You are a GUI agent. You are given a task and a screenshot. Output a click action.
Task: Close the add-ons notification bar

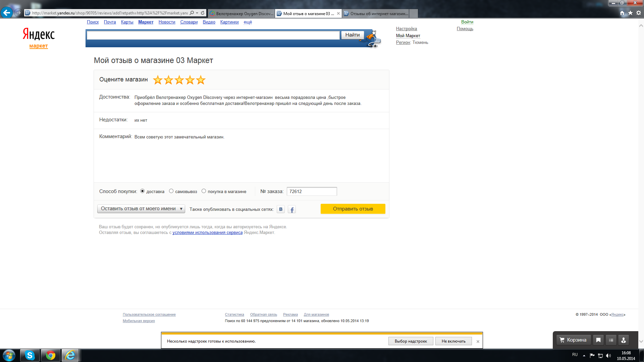pyautogui.click(x=478, y=342)
